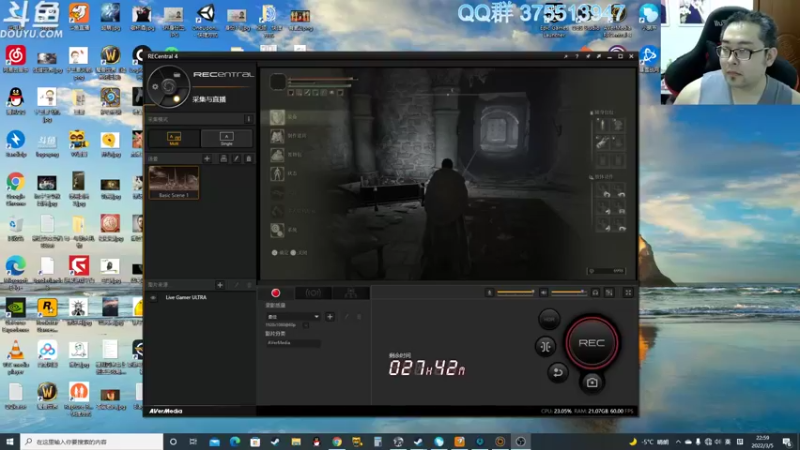800x450 pixels.
Task: Click the taskbar search box
Action: (x=92, y=441)
